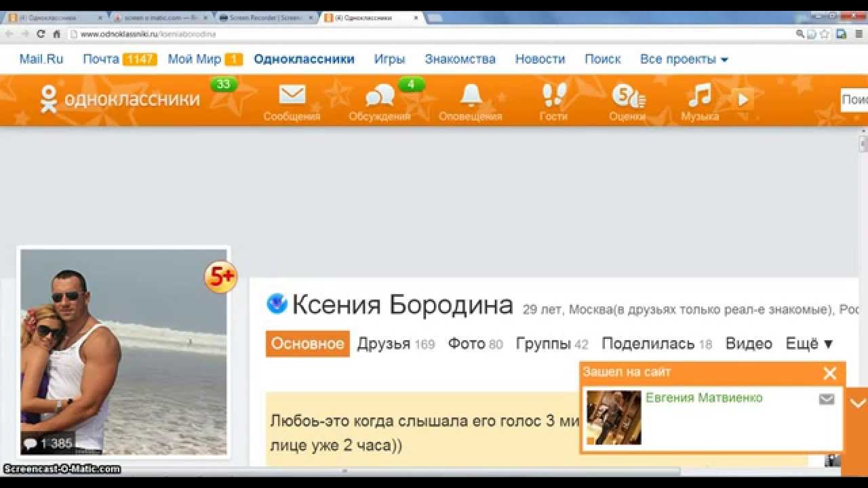Image resolution: width=868 pixels, height=488 pixels.
Task: Click browser forward arrow
Action: [x=25, y=34]
